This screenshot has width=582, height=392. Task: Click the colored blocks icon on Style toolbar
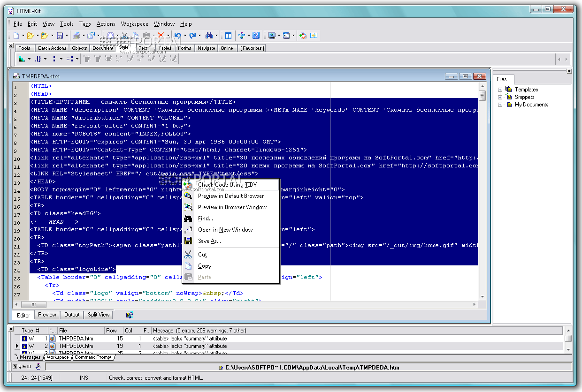pyautogui.click(x=22, y=59)
